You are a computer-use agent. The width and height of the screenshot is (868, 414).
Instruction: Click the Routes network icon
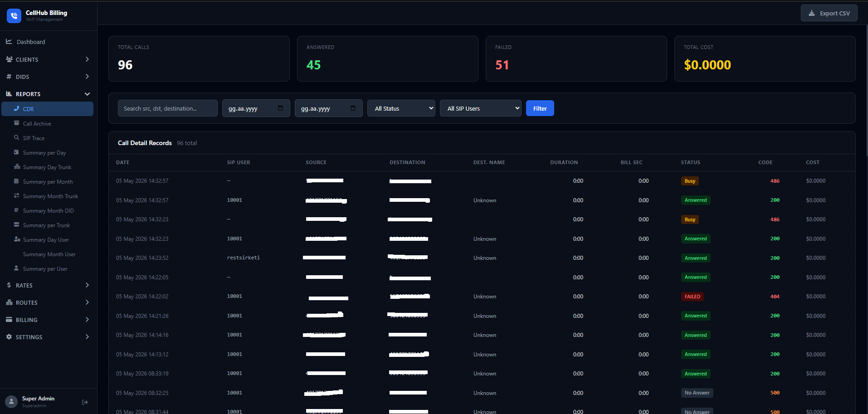pyautogui.click(x=9, y=302)
